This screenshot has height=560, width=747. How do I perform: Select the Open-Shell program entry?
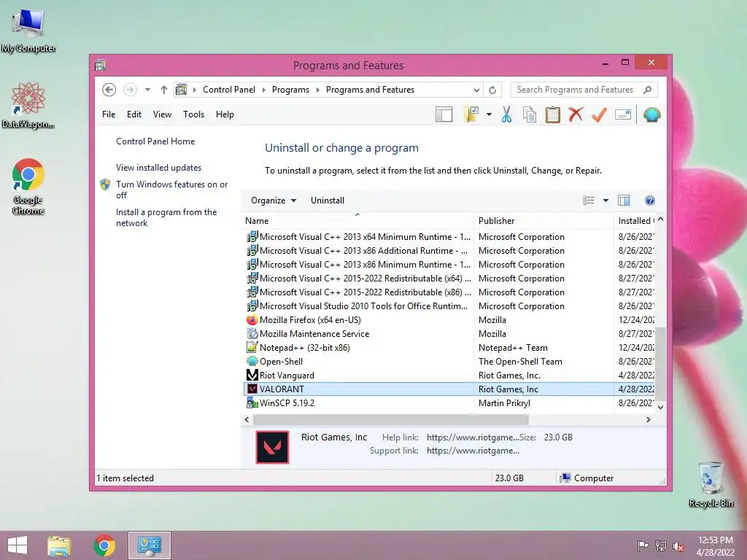(449, 362)
